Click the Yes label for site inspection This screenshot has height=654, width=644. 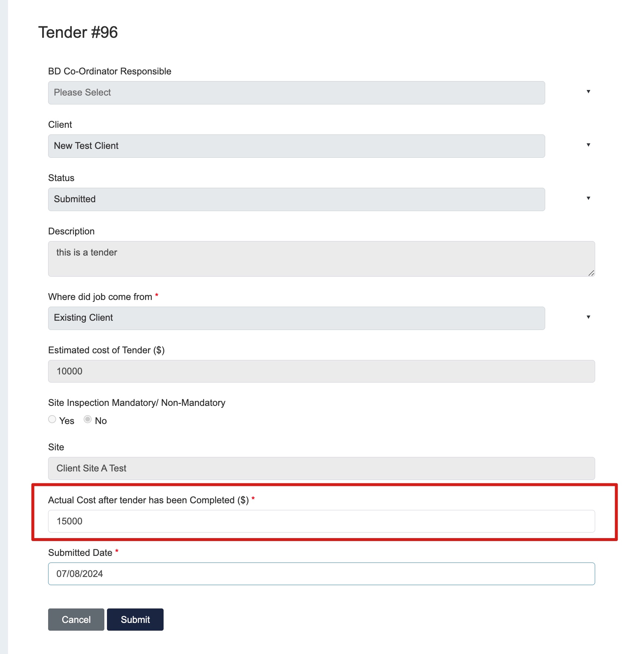pyautogui.click(x=67, y=421)
